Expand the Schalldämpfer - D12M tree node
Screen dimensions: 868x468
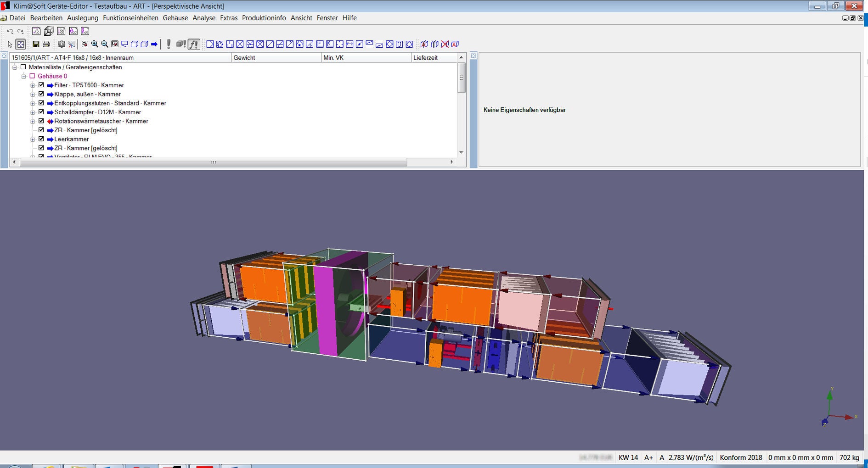(33, 112)
